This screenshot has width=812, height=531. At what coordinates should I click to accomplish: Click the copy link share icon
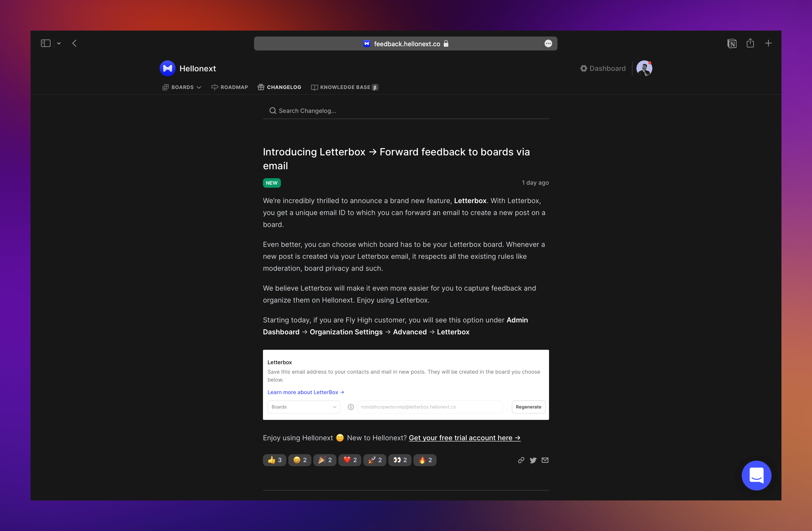[x=520, y=459]
